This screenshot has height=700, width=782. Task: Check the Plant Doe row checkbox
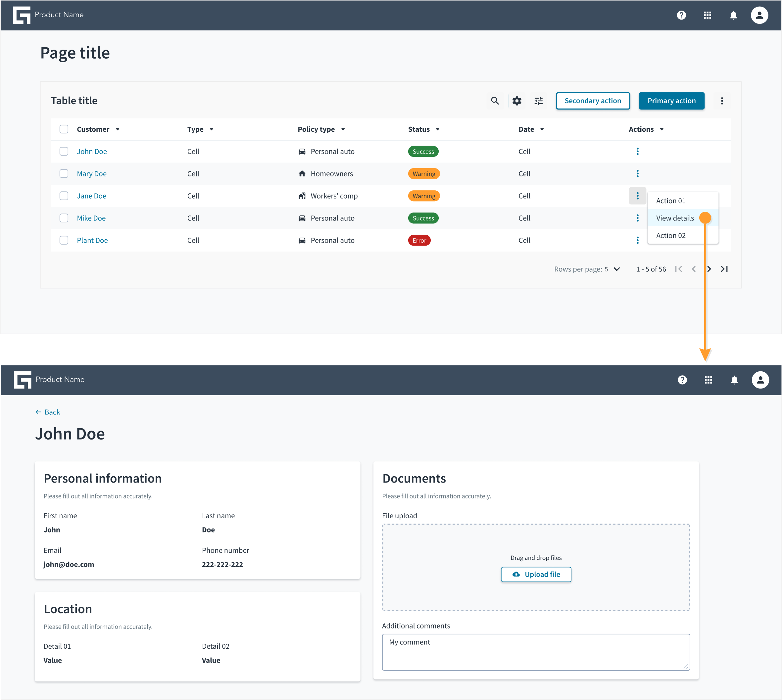coord(64,240)
